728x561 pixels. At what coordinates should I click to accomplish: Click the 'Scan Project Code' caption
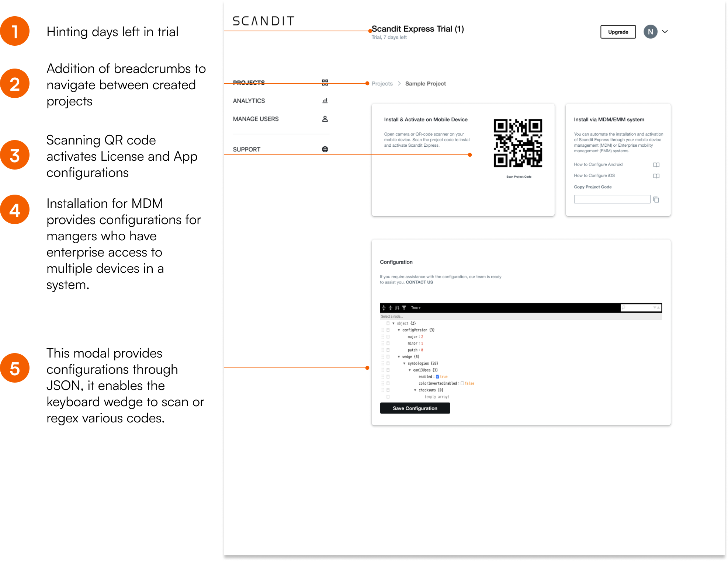click(x=519, y=177)
